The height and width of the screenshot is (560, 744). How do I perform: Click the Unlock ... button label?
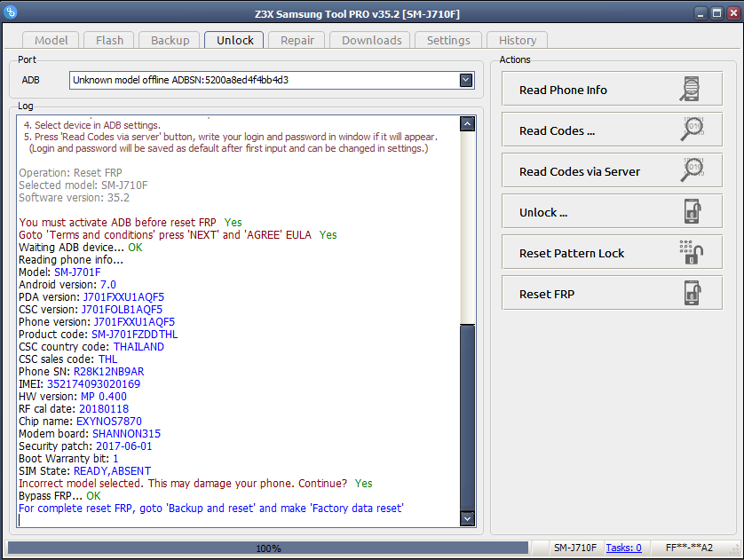543,212
